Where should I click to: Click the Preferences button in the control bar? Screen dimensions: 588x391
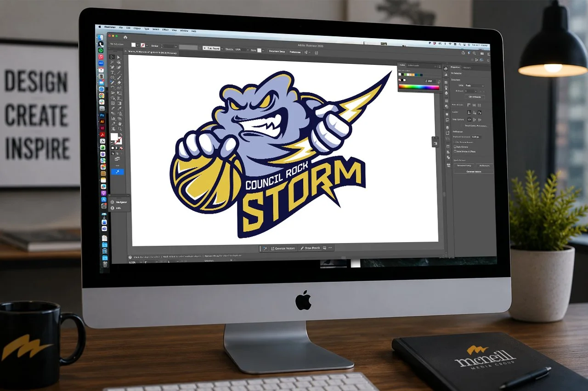click(x=295, y=52)
